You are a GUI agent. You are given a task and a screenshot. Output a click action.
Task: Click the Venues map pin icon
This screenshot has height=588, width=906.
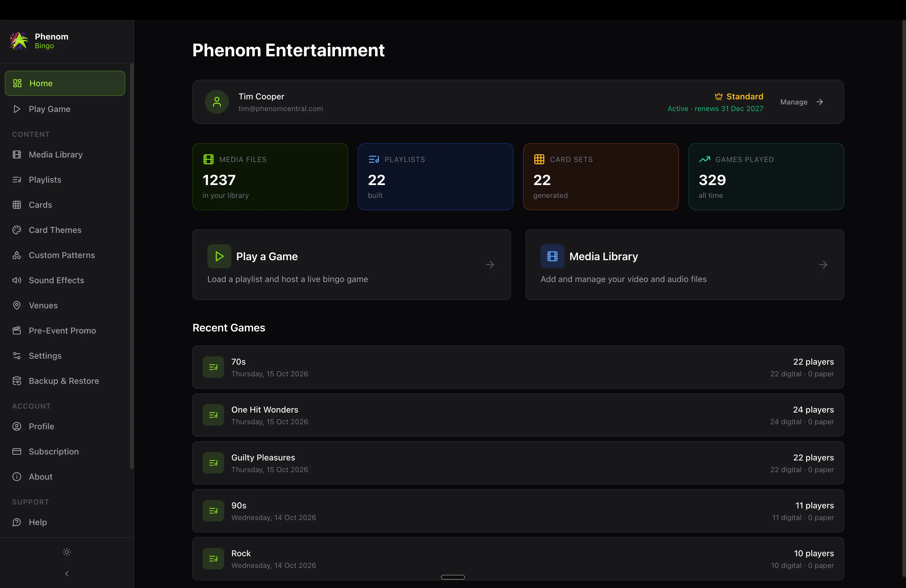point(17,305)
